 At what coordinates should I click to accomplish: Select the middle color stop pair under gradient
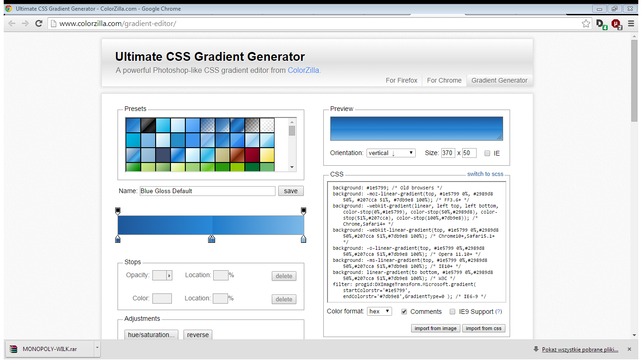pos(211,239)
